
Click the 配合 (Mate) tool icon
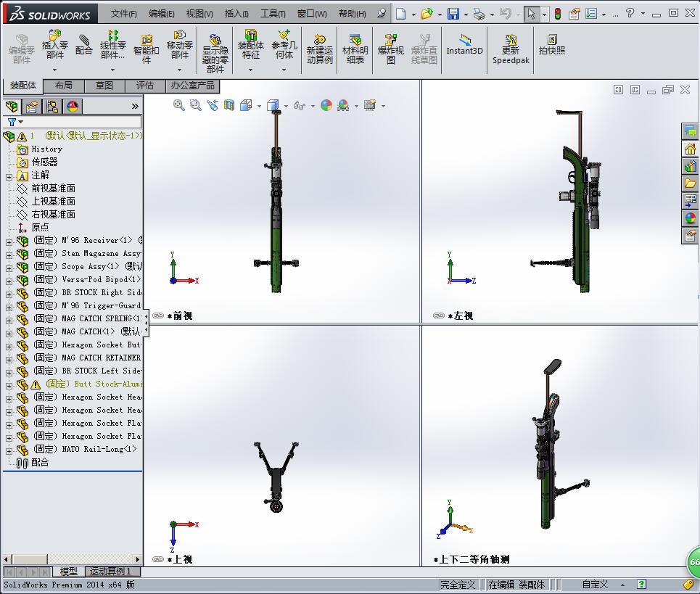point(83,44)
